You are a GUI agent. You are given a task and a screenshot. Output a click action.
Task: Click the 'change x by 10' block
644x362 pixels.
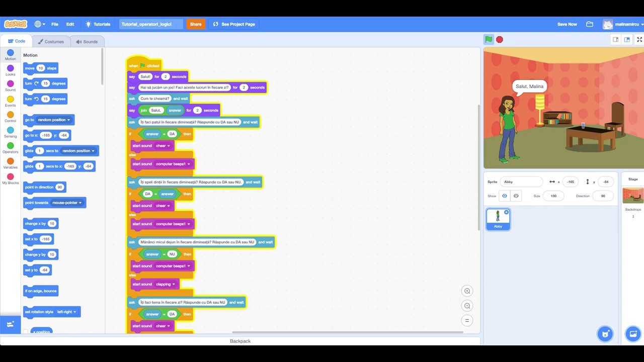pyautogui.click(x=40, y=224)
